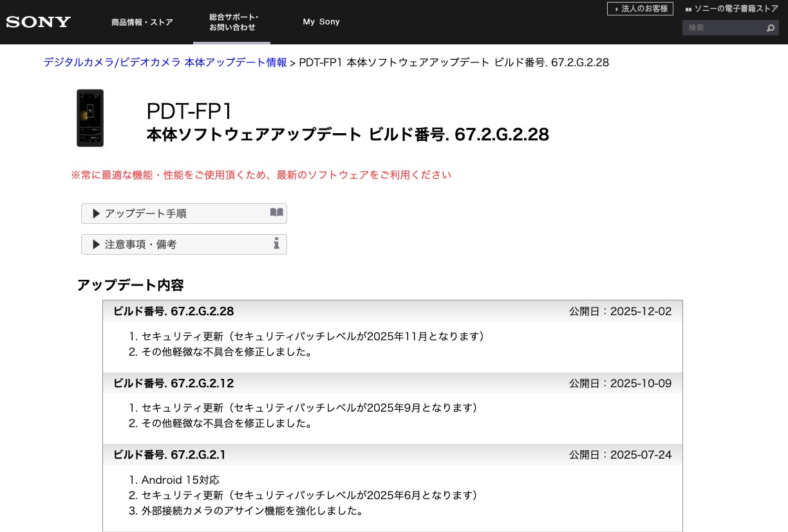The width and height of the screenshot is (788, 532).
Task: Follow the ソニーの電子書籍ストア link
Action: [x=736, y=9]
